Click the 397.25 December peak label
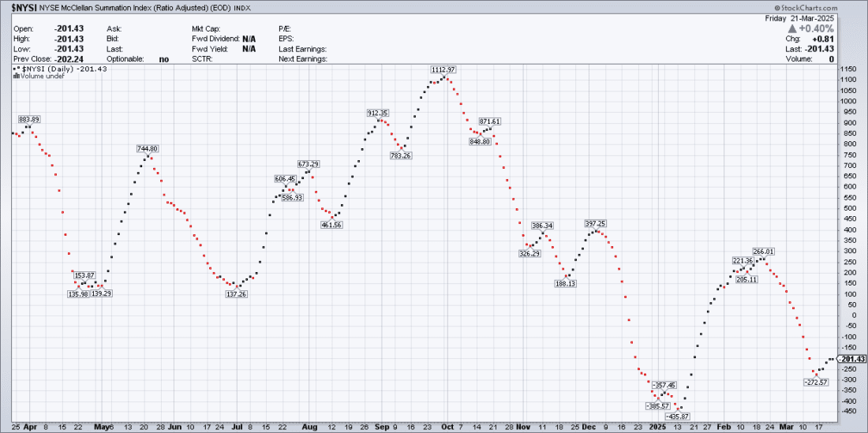This screenshot has height=433, width=868. (x=595, y=223)
